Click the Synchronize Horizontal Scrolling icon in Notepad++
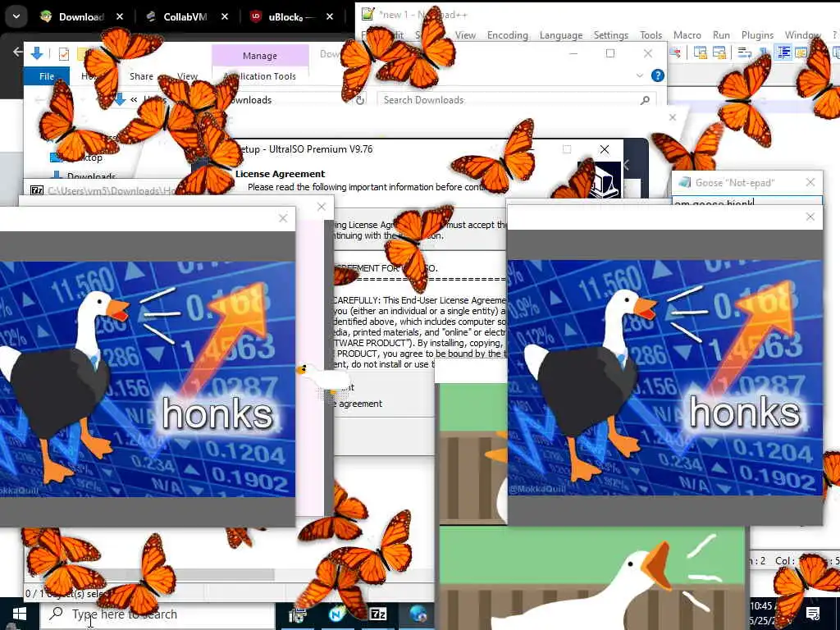The image size is (840, 630). (x=719, y=52)
